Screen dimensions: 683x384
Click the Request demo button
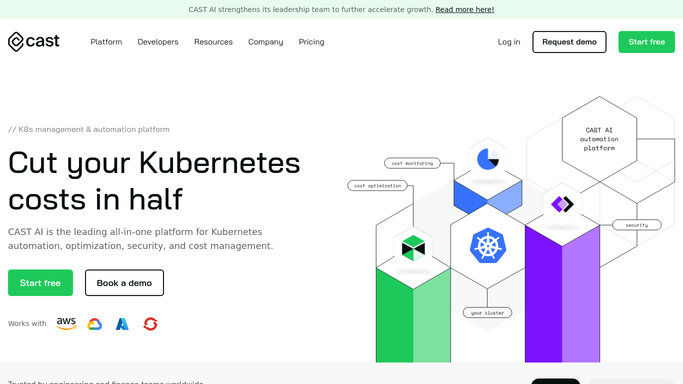pyautogui.click(x=569, y=42)
